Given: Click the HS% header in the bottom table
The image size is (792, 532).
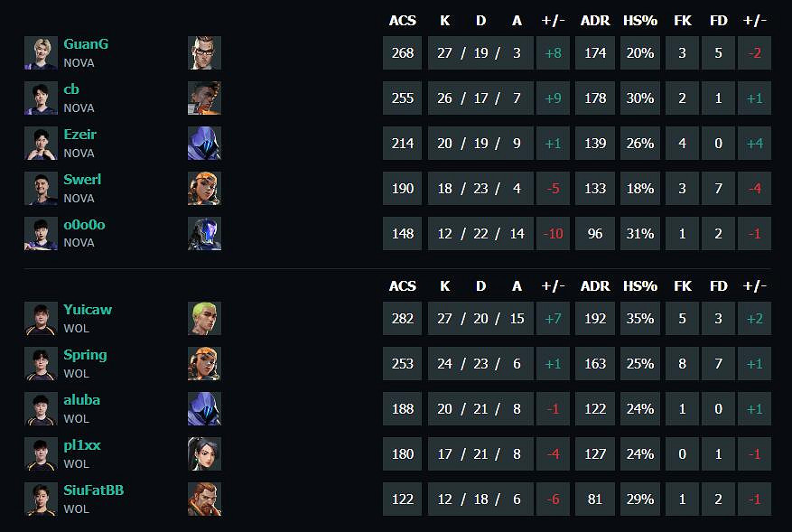Looking at the screenshot, I should click(x=639, y=285).
